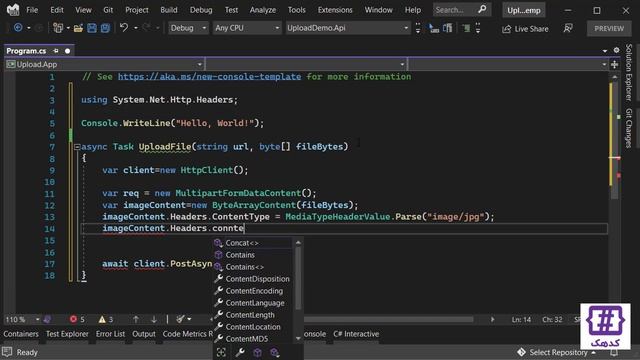640x360 pixels.
Task: Open the feedback person icon next to Live Share
Action: tap(568, 28)
